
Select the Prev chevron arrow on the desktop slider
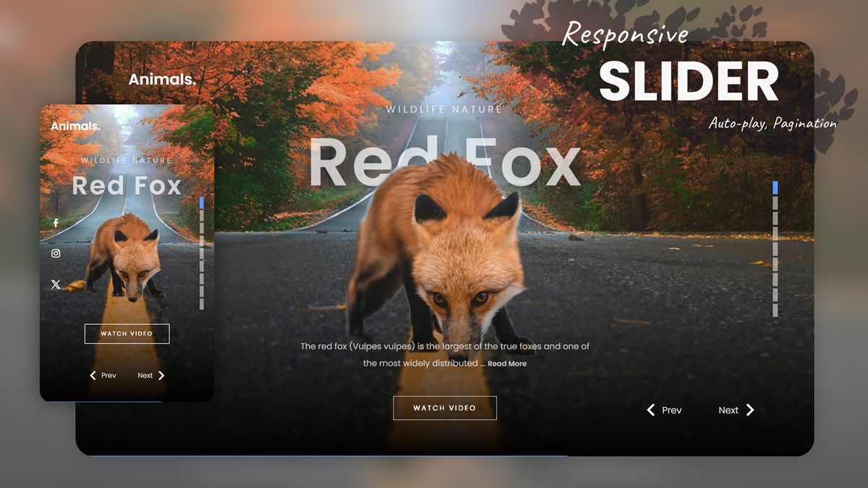650,410
